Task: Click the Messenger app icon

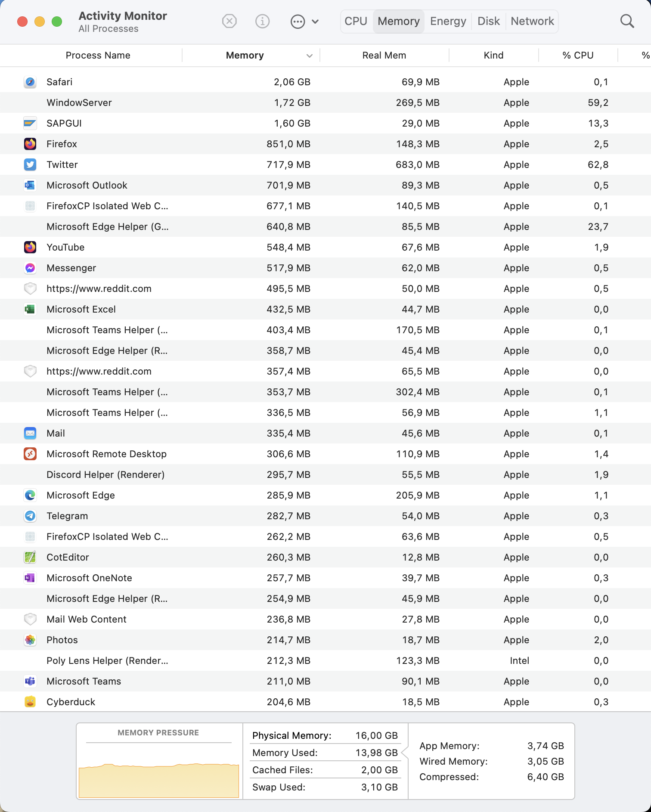Action: click(30, 268)
